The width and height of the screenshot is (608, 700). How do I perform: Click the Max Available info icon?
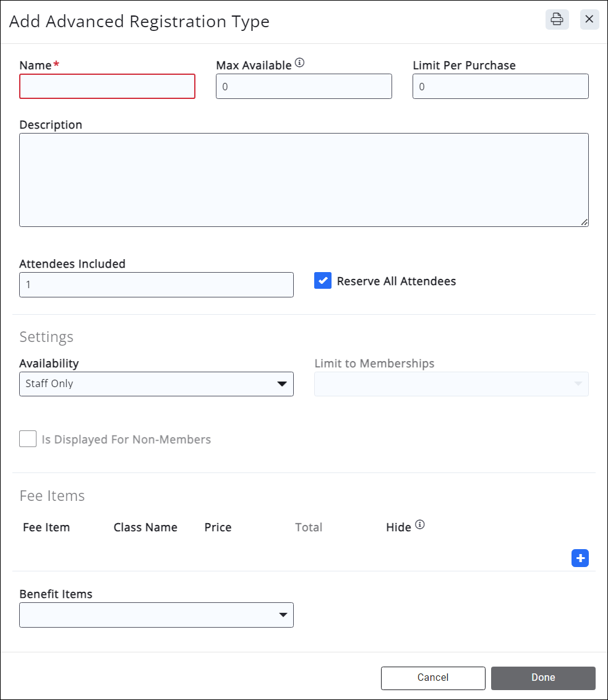(300, 62)
